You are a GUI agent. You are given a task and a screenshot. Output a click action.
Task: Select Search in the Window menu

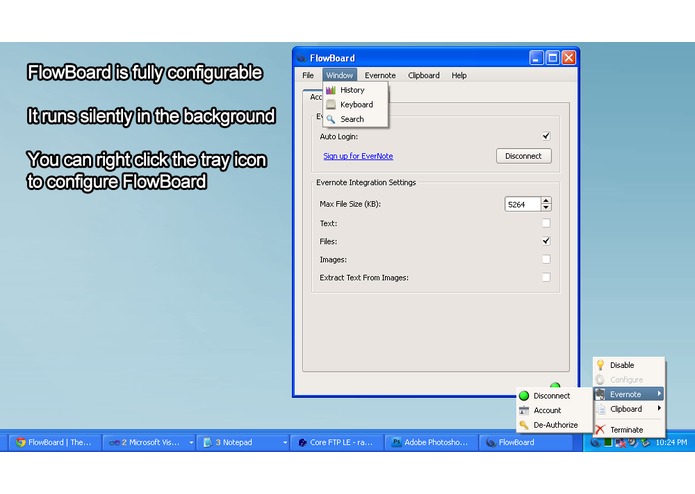355,119
